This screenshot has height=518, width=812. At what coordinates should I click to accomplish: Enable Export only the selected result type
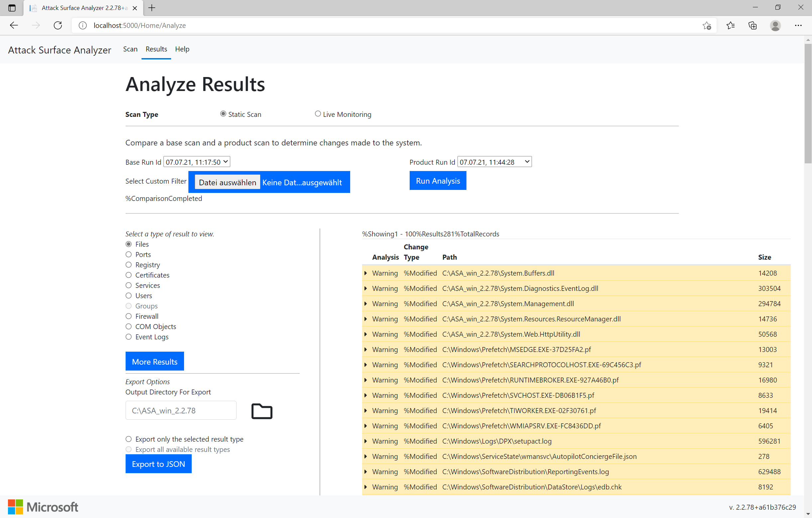click(129, 439)
